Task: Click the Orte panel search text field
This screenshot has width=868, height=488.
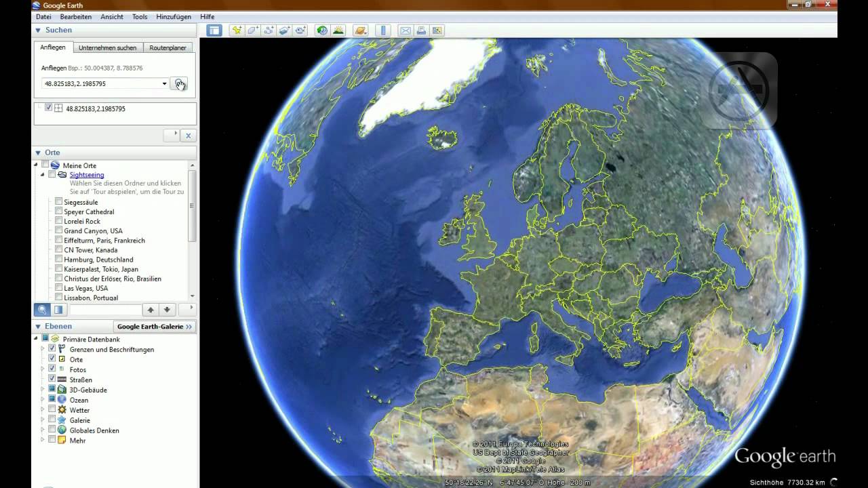Action: click(105, 310)
